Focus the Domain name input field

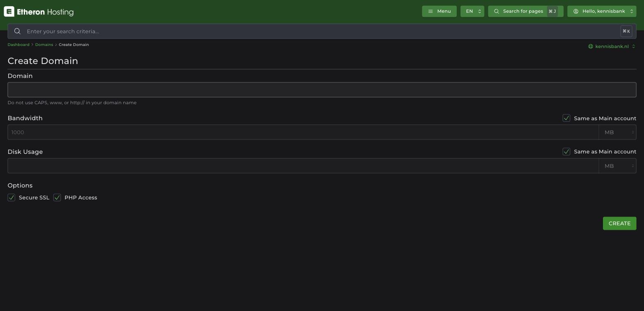click(x=322, y=90)
